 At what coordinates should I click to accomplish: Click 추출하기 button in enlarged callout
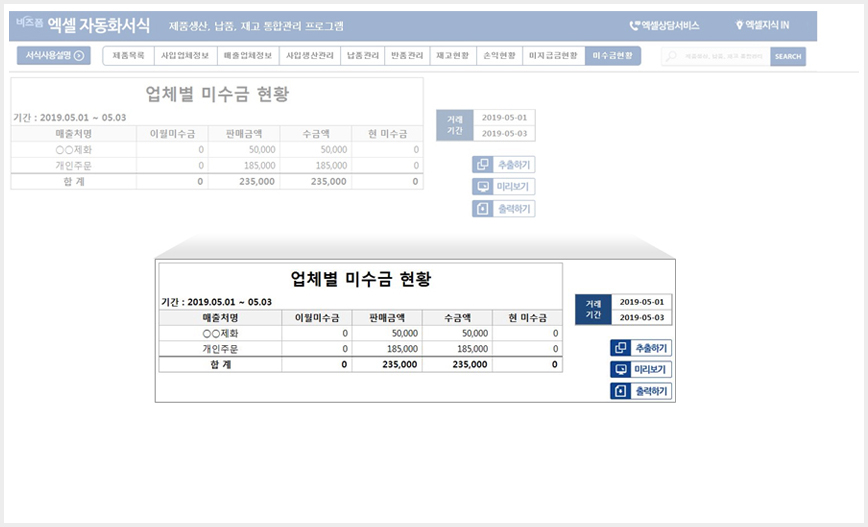pyautogui.click(x=641, y=348)
